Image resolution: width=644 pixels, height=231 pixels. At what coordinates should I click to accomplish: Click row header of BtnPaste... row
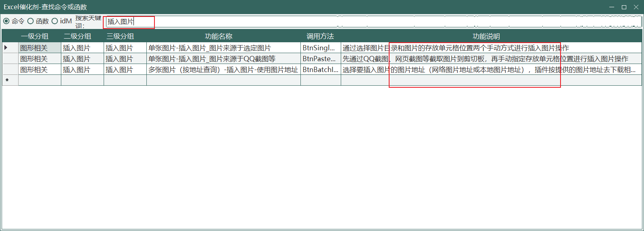10,58
